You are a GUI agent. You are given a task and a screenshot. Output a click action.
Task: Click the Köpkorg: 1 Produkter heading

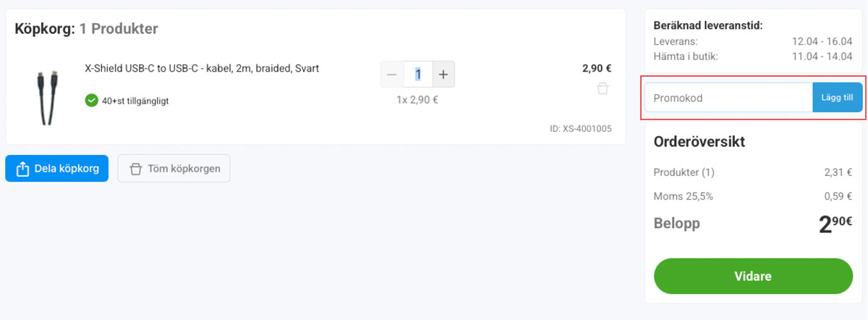pos(86,29)
